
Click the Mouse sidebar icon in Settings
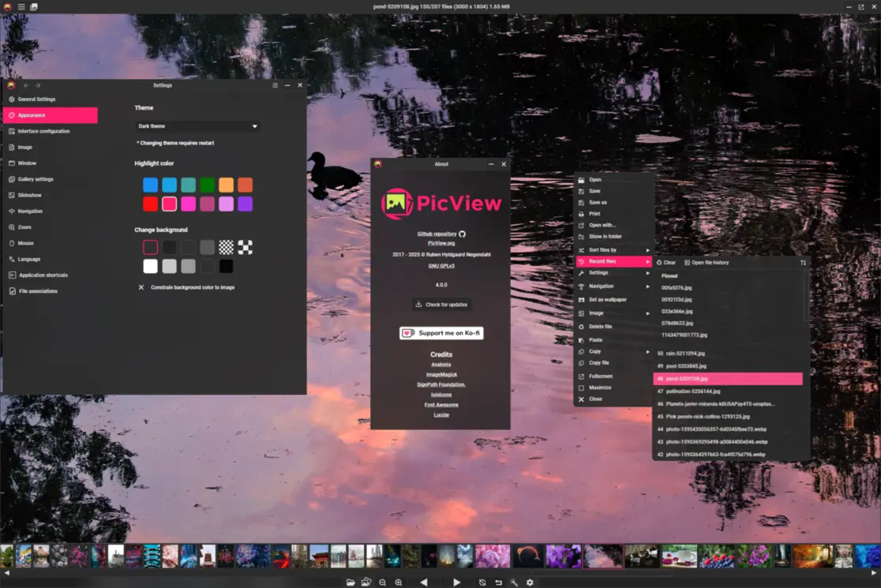(28, 243)
